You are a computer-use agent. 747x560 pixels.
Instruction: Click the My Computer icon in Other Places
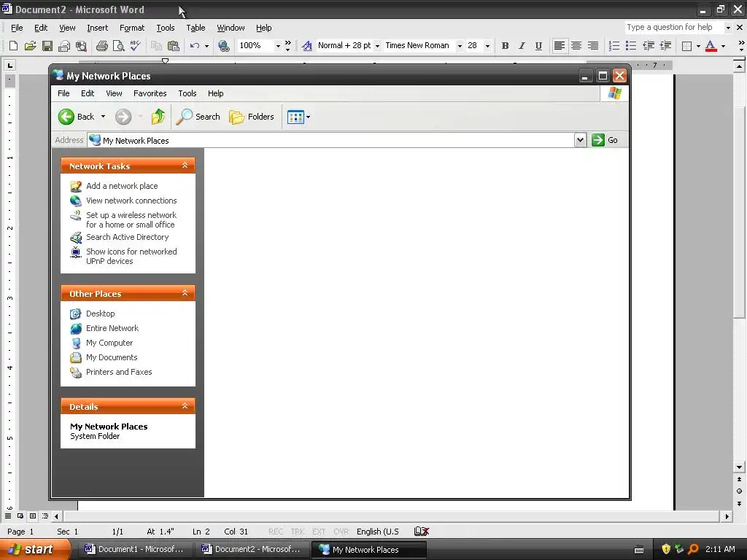(x=76, y=343)
